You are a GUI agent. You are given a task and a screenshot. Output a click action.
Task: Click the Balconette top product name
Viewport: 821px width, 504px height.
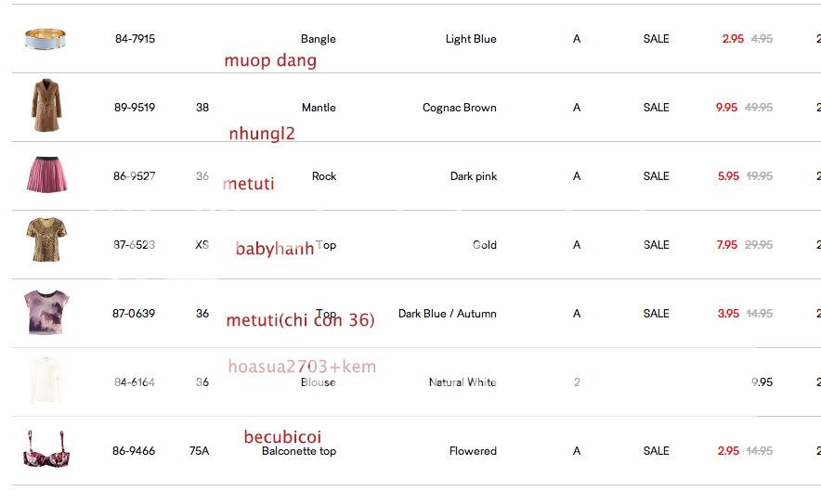(x=299, y=451)
